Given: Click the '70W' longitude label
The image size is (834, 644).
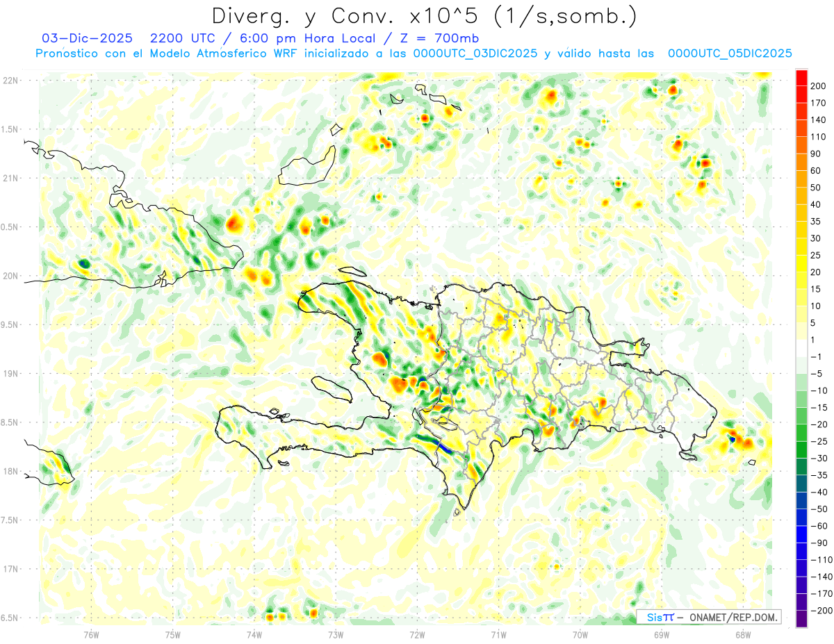Looking at the screenshot, I should [x=580, y=634].
